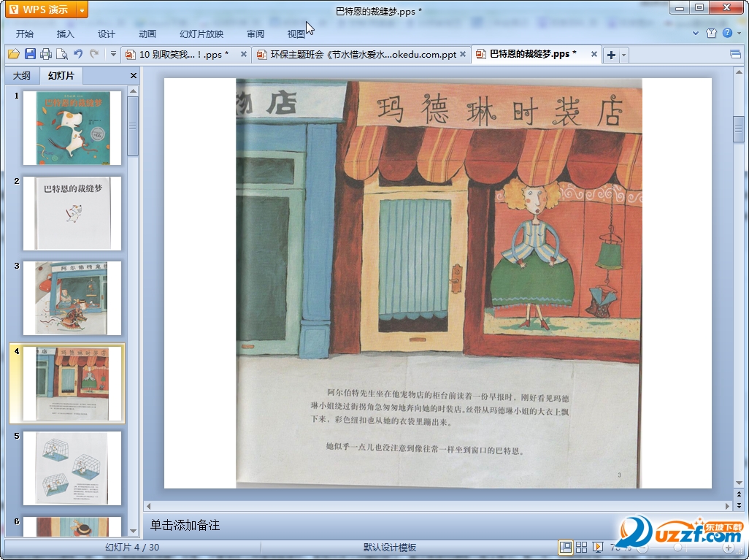
Task: Expand the arrow beside WPS 演示 button
Action: (82, 9)
